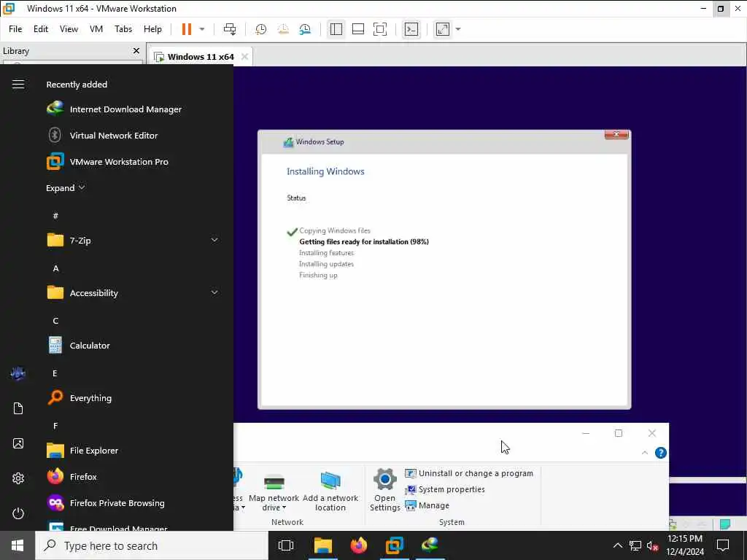
Task: Collapse the Explorer ribbon with the chevron
Action: [645, 453]
